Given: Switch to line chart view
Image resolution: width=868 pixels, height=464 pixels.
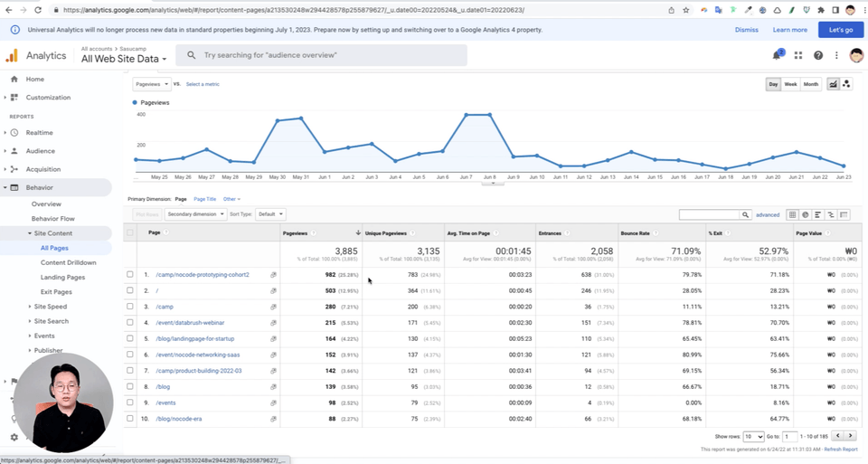Looking at the screenshot, I should (833, 84).
